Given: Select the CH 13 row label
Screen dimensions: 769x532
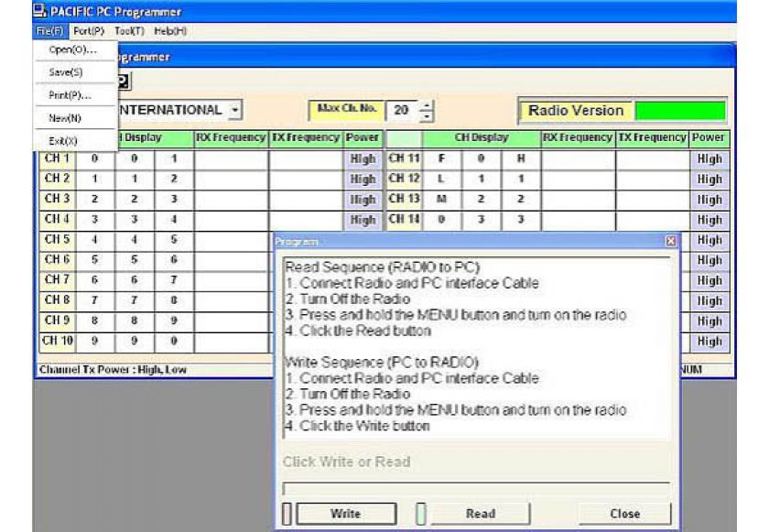Looking at the screenshot, I should point(404,199).
